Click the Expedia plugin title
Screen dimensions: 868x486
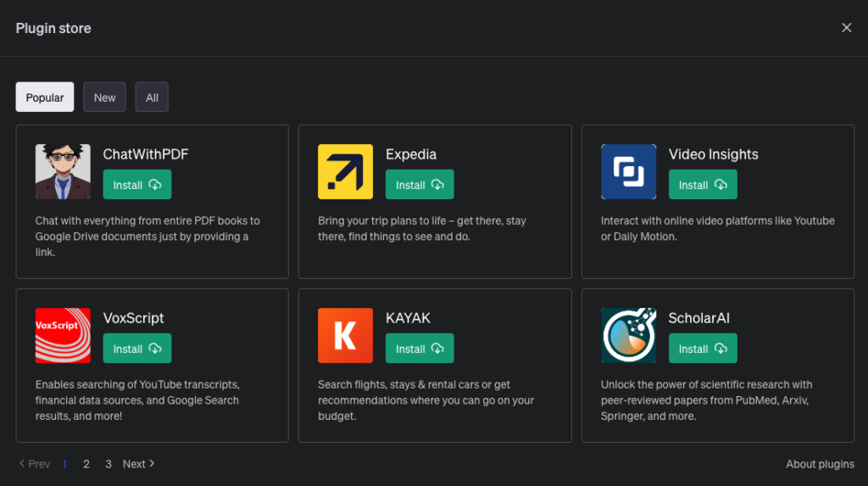point(411,154)
